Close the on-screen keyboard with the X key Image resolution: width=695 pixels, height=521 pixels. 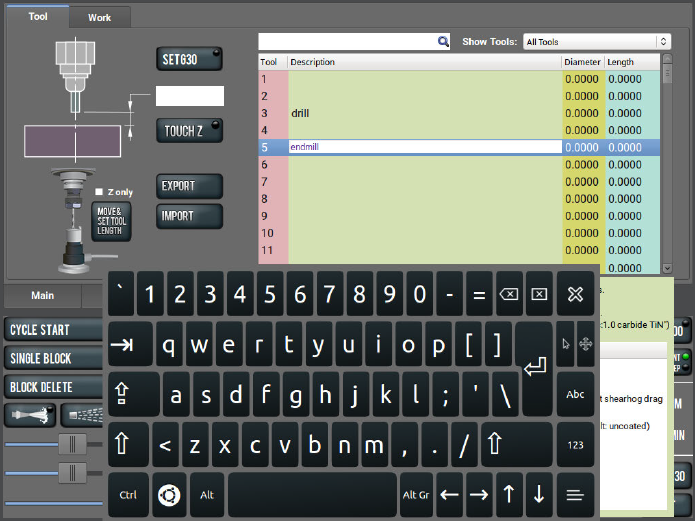click(x=575, y=294)
